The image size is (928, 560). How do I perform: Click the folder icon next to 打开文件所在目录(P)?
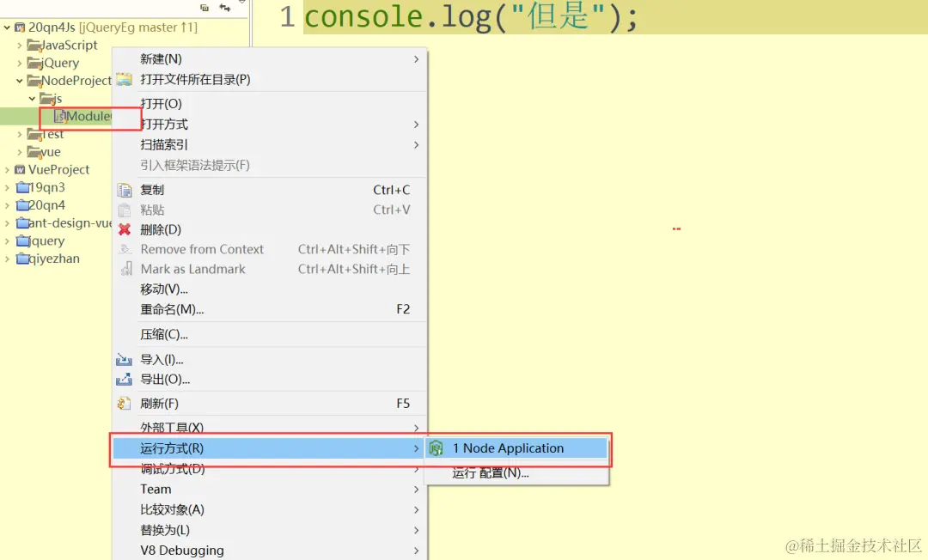pos(125,79)
